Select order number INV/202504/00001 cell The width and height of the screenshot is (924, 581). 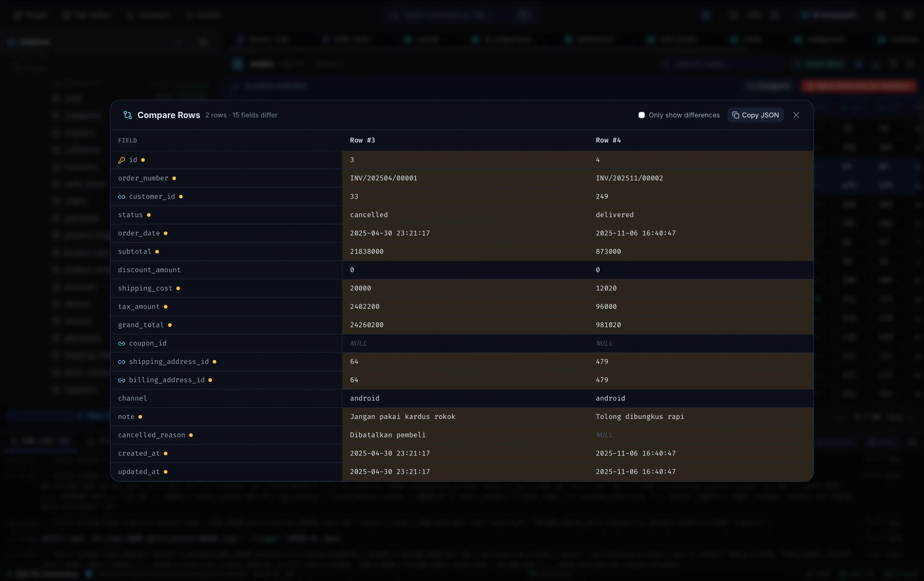[465, 178]
